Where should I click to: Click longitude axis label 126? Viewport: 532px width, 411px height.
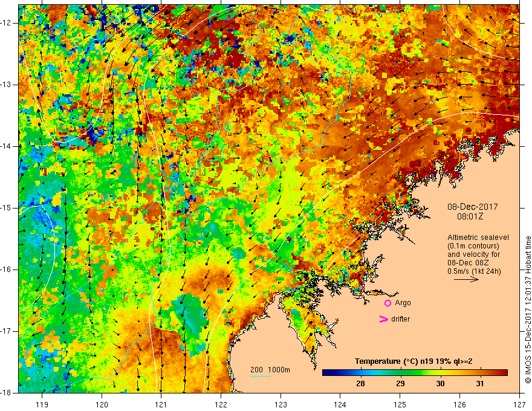[459, 404]
